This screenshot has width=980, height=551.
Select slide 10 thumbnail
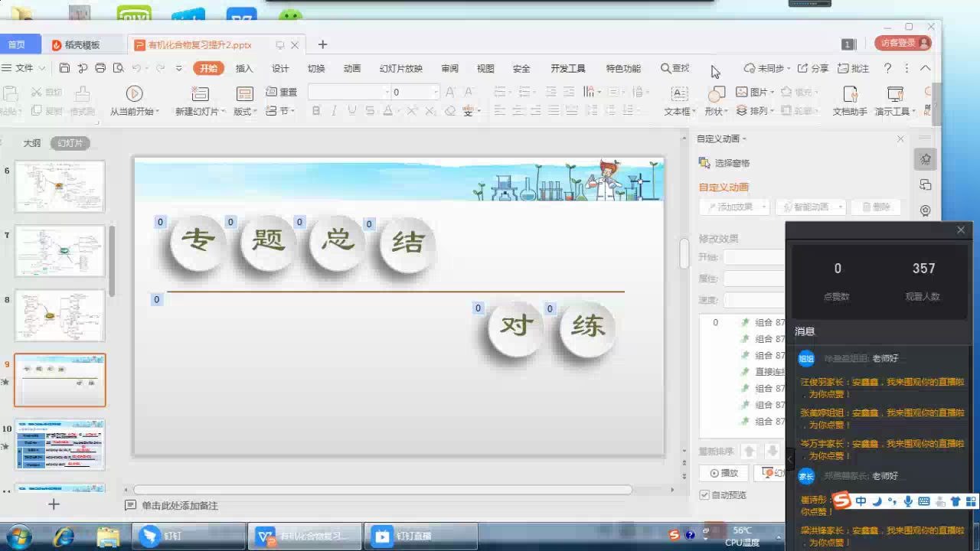pos(60,445)
